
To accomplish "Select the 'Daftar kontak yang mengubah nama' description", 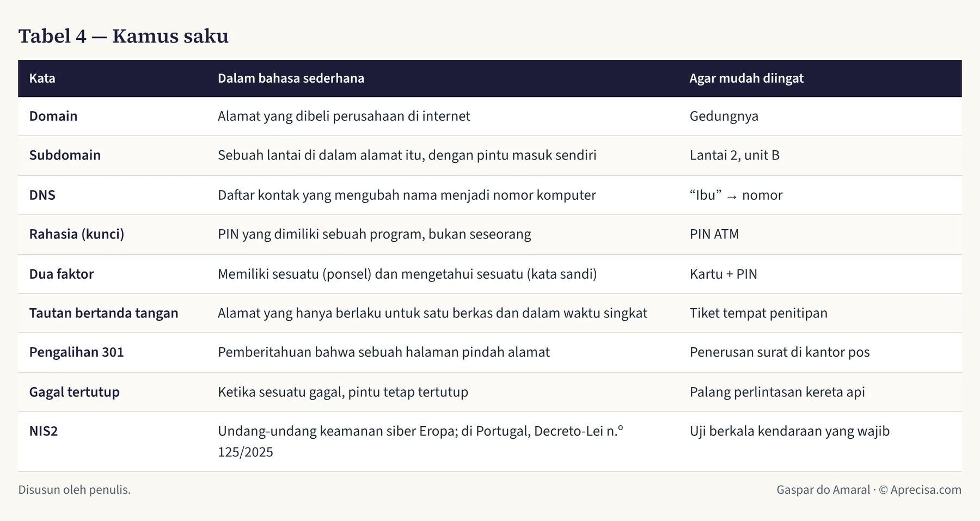I will point(407,195).
